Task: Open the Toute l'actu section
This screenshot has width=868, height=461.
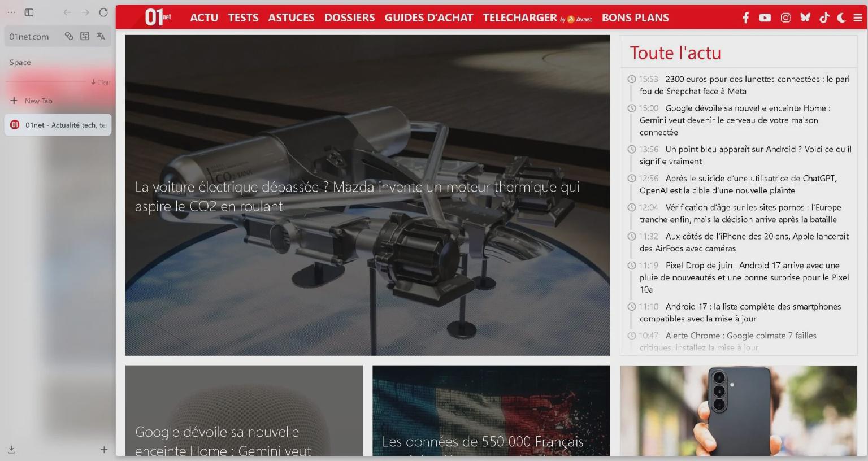Action: coord(675,53)
